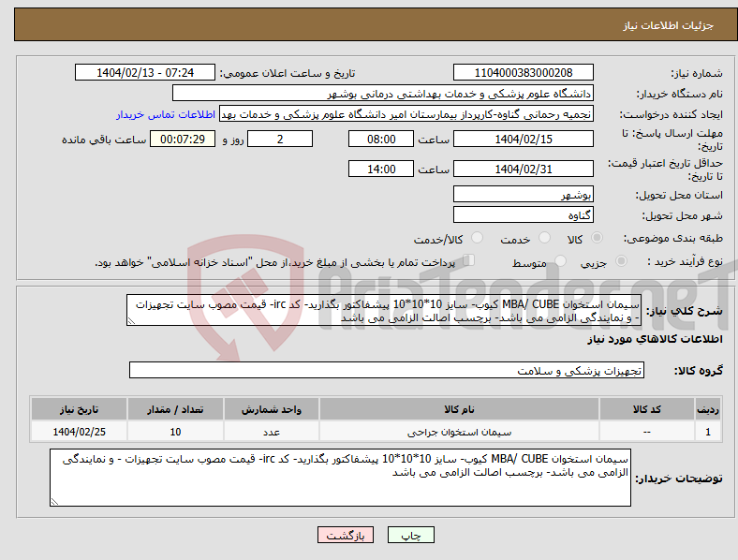Image resolution: width=738 pixels, height=560 pixels.
Task: Click the گروه کالا label
Action: pyautogui.click(x=699, y=371)
